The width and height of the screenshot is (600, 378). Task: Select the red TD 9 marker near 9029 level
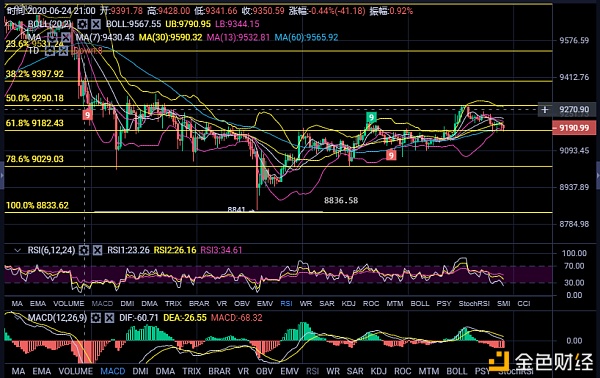pos(391,155)
